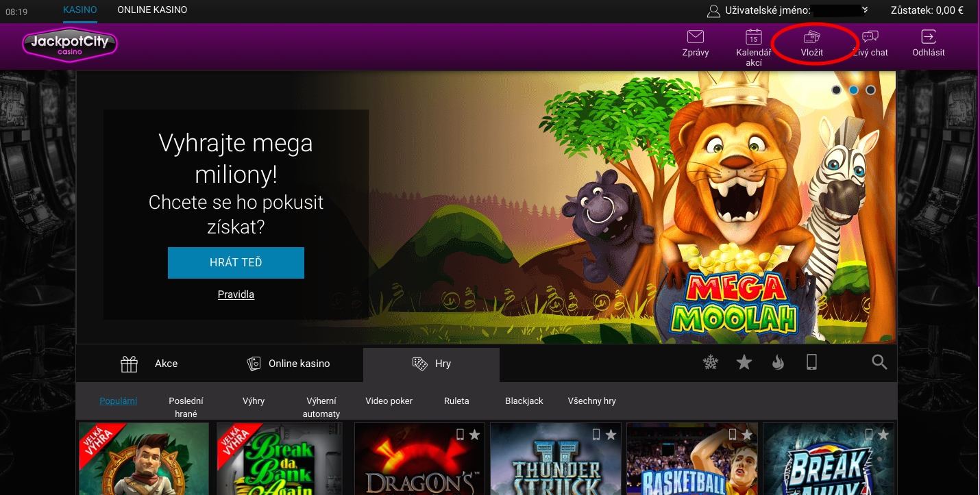The image size is (980, 495).
Task: Filter games by the flame hot icon
Action: pos(778,362)
